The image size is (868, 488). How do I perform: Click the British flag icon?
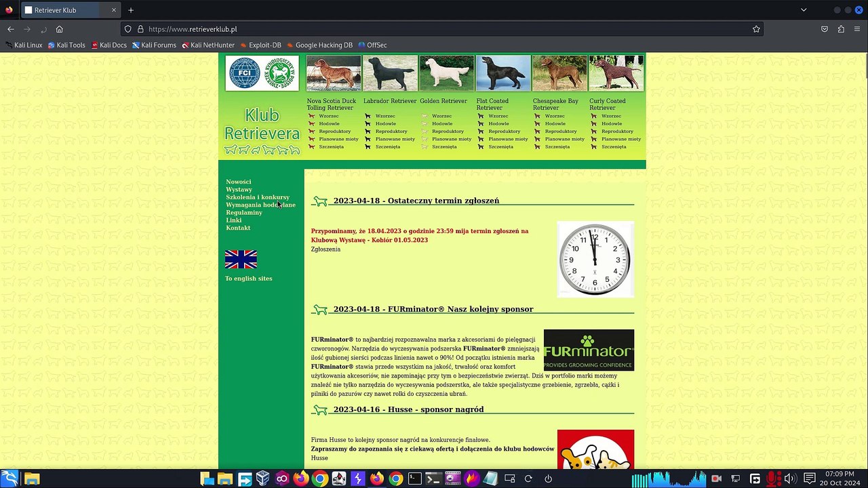pyautogui.click(x=241, y=260)
